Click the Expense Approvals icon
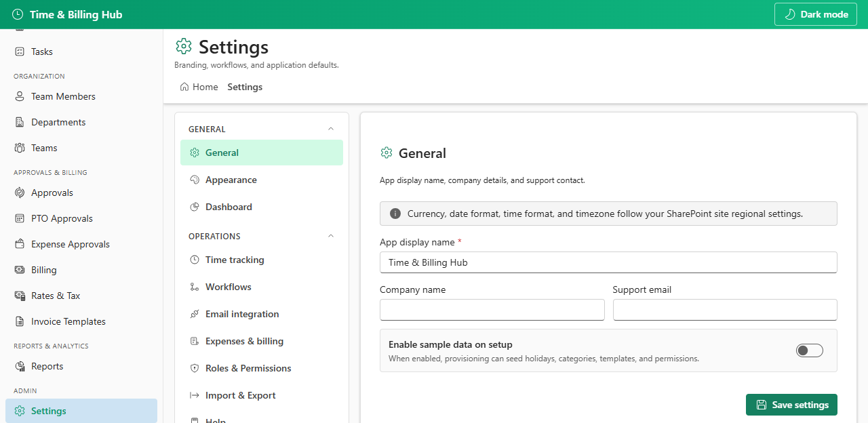Image resolution: width=868 pixels, height=423 pixels. pyautogui.click(x=20, y=244)
